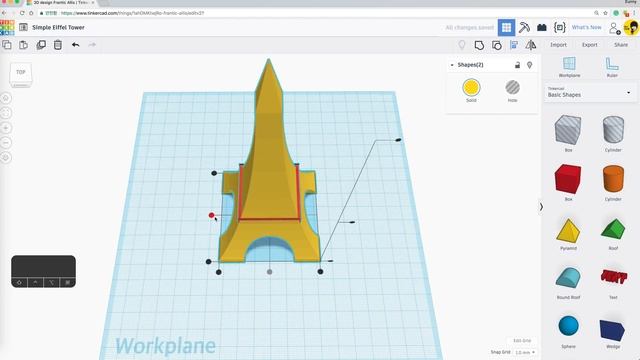Click the Tinkercad logo home icon

pos(7,27)
